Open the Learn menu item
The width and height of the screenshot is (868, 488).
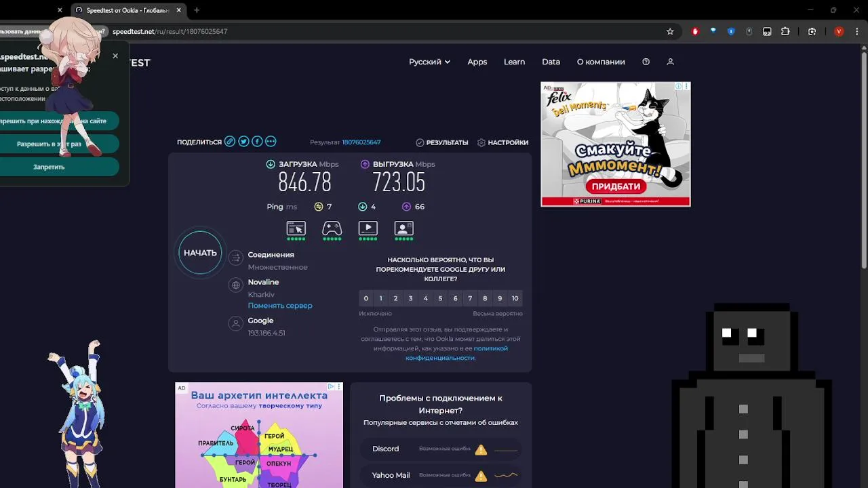(x=514, y=62)
